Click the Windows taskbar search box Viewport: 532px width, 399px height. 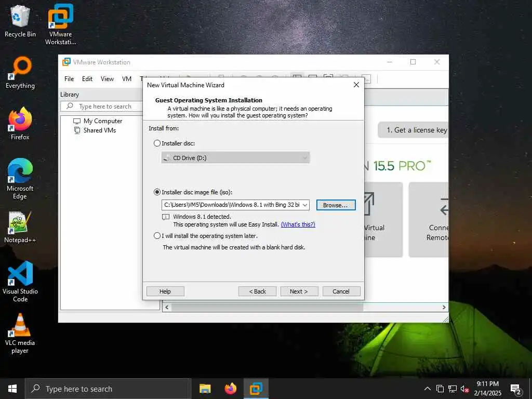[108, 389]
